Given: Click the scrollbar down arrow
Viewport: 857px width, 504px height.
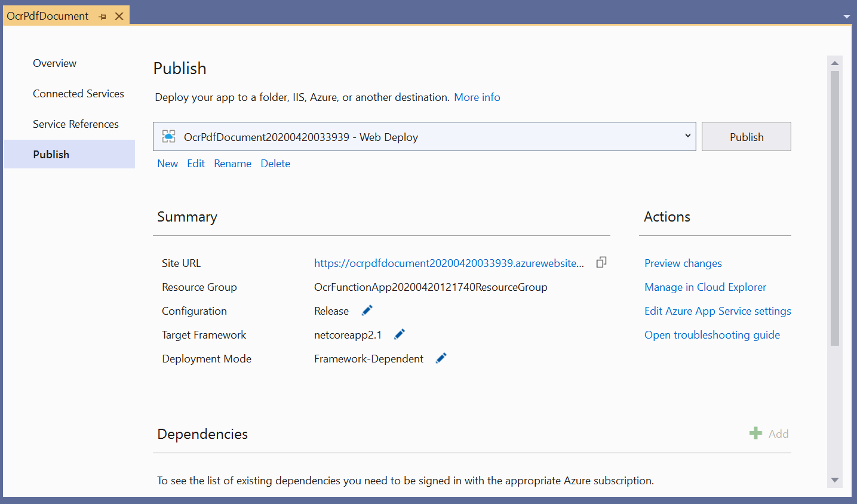Looking at the screenshot, I should click(x=834, y=480).
